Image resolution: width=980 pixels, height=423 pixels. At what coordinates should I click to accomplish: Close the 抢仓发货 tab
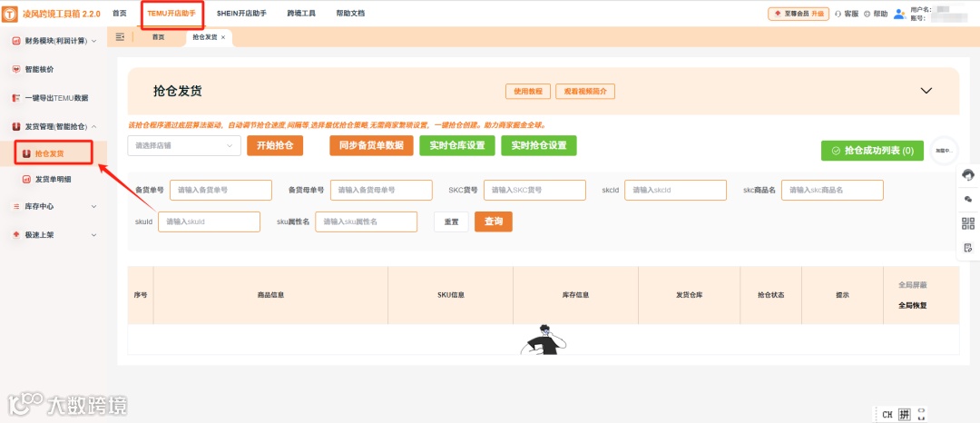(x=223, y=37)
